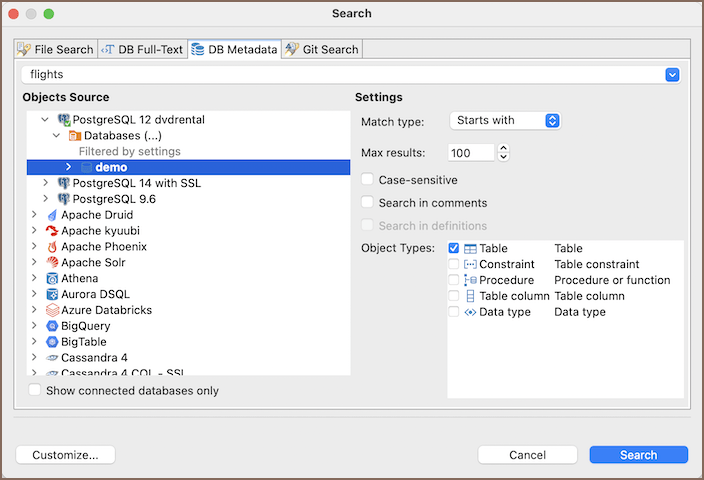Click the Cancel button
The image size is (704, 480).
click(x=528, y=455)
